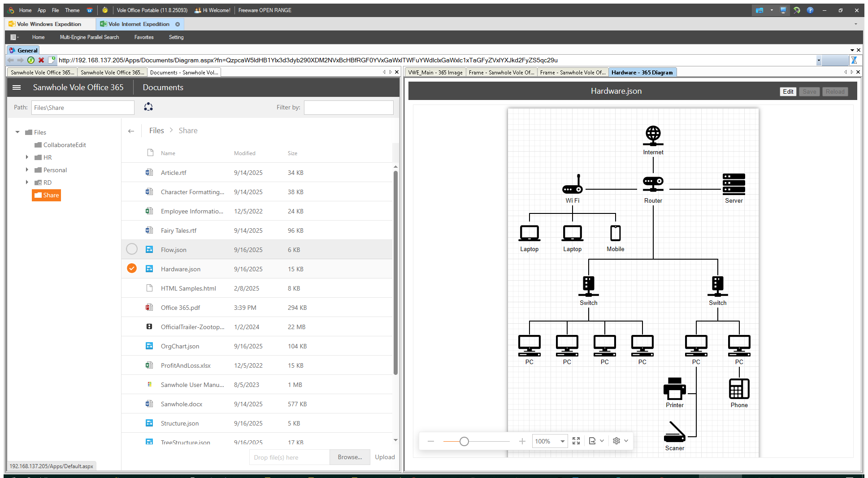
Task: Open the Multi-Engine Parallel Search menu
Action: pos(89,37)
